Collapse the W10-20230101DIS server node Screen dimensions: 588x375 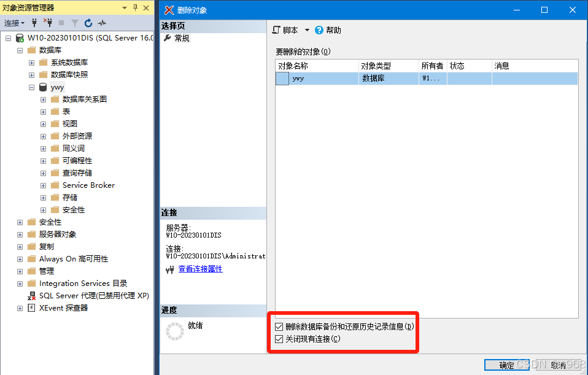click(8, 38)
